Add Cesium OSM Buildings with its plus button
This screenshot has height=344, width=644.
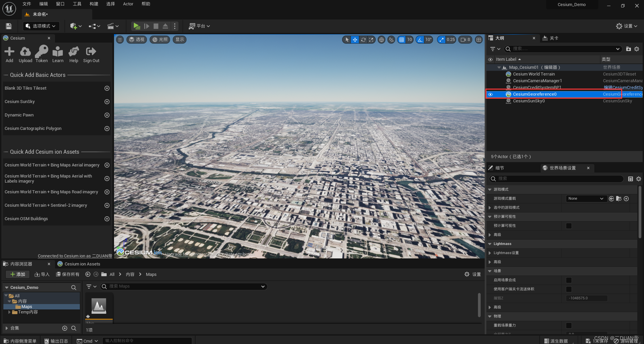coord(107,219)
